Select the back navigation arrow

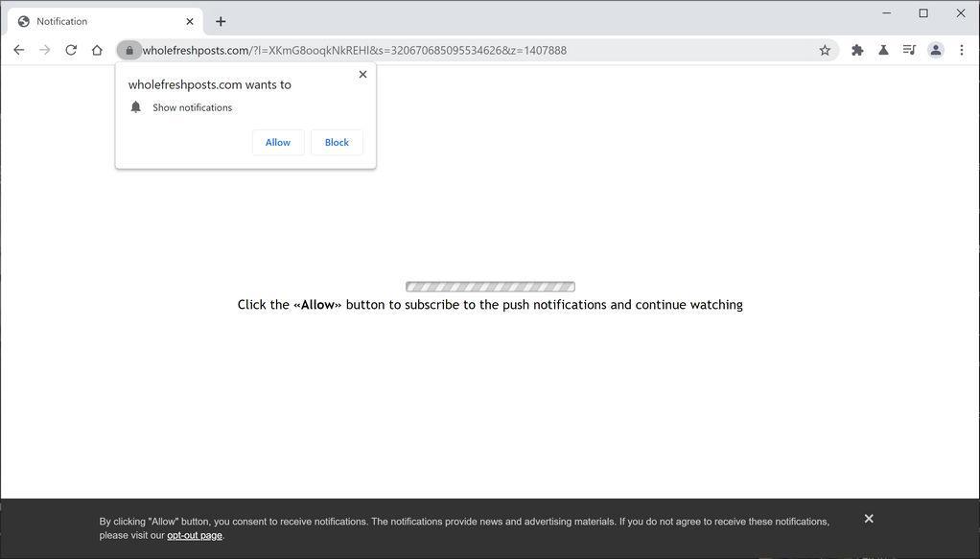pos(18,50)
